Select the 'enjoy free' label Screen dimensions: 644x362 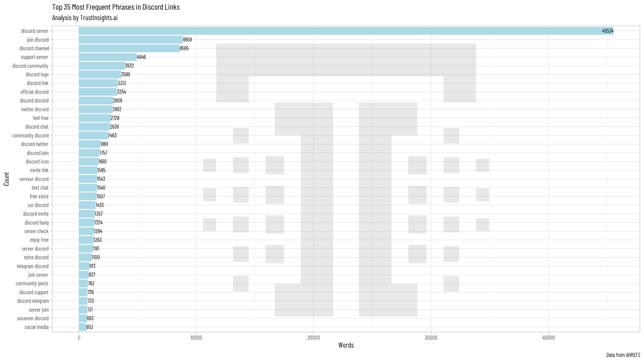click(x=39, y=240)
